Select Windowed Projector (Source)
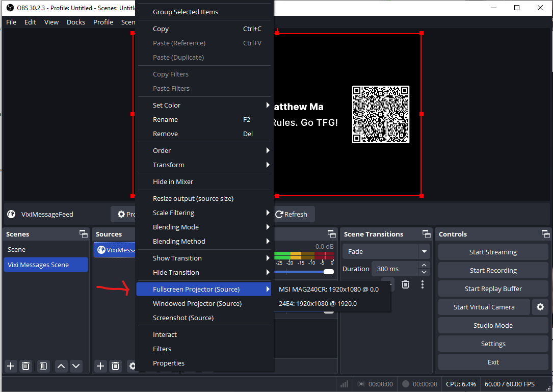The width and height of the screenshot is (553, 392). (x=204, y=303)
